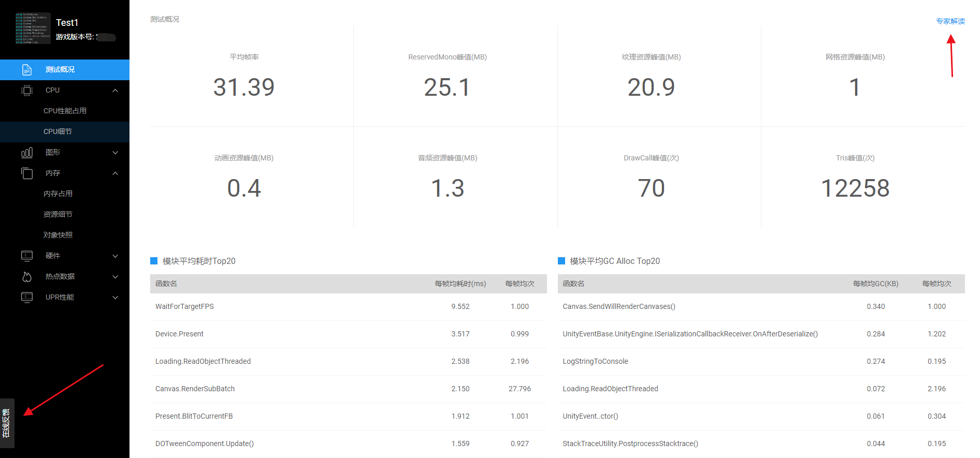The width and height of the screenshot is (980, 458).
Task: Select Loading.ReadObjectThreaded row in GC table
Action: [761, 389]
